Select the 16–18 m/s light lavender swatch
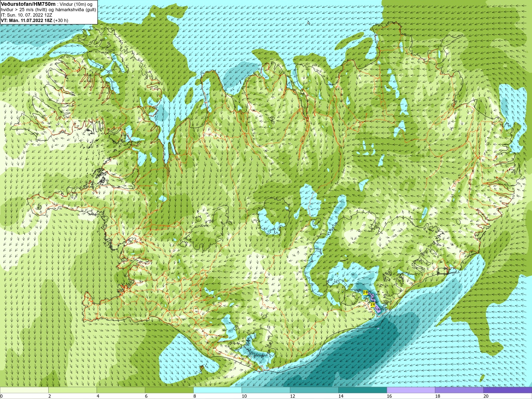This screenshot has width=532, height=399. point(411,390)
